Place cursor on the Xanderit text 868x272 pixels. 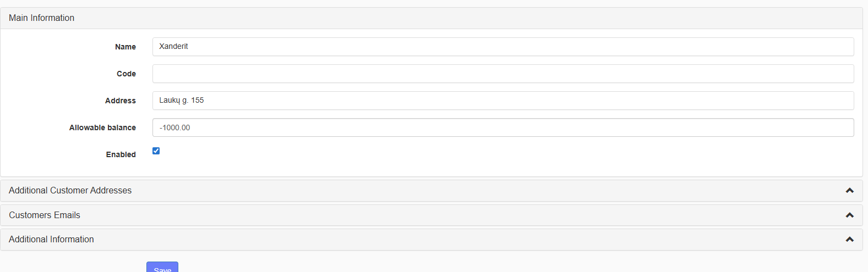(173, 47)
